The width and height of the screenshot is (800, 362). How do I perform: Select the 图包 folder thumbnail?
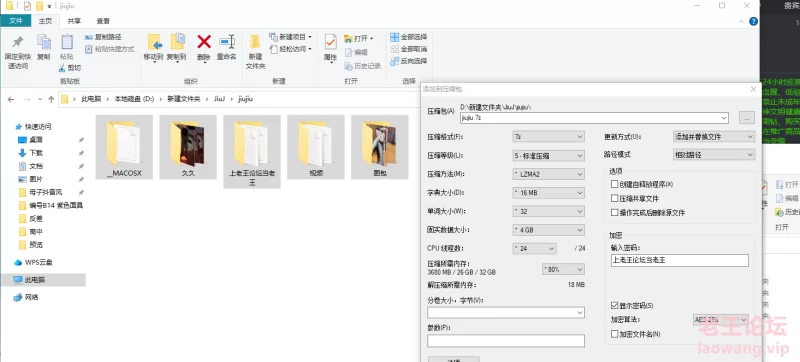point(380,147)
